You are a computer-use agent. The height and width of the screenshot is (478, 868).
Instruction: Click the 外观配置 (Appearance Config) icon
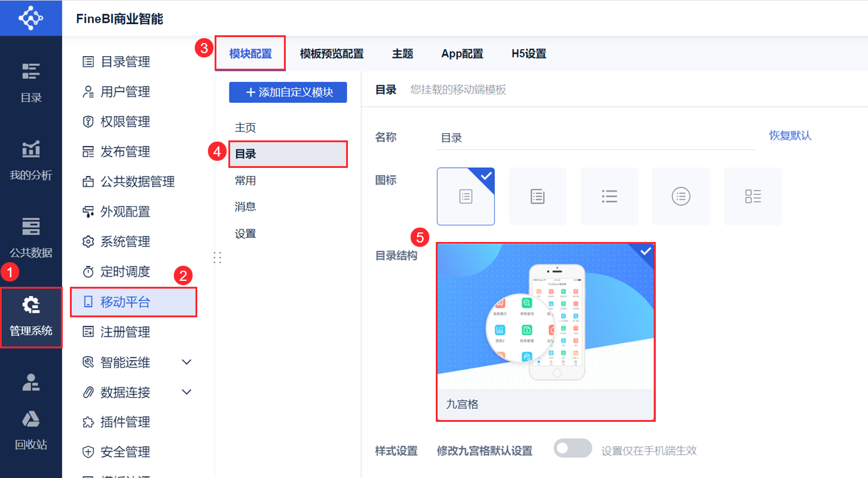[x=87, y=212]
